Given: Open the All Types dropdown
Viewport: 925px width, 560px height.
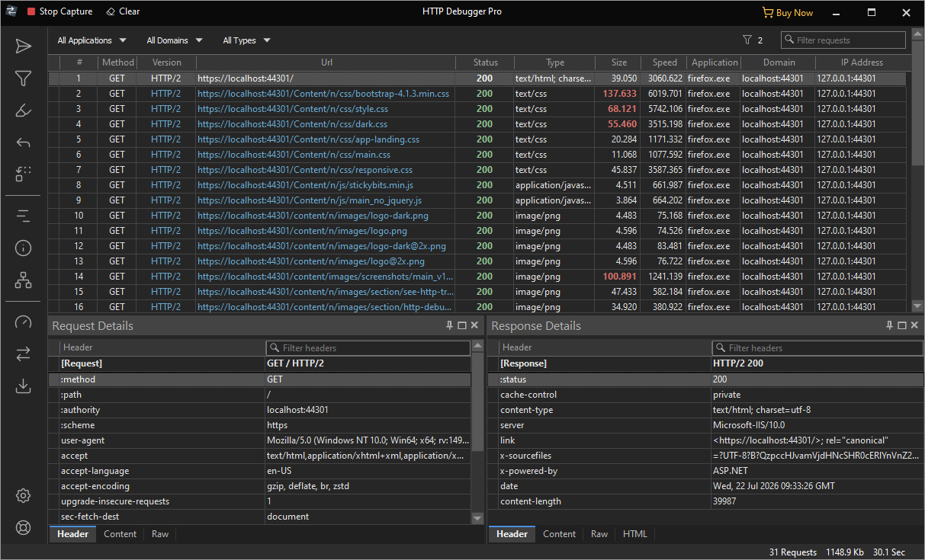Looking at the screenshot, I should coord(246,40).
